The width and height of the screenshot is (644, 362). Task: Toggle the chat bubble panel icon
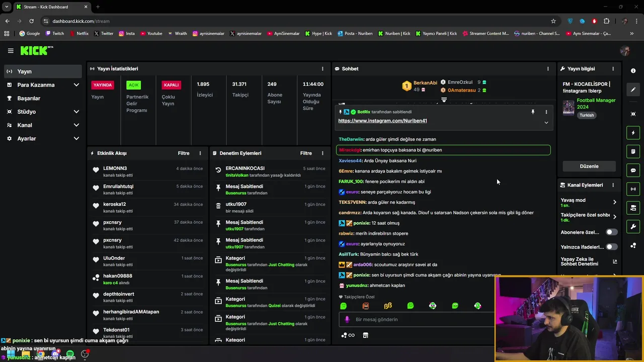[x=633, y=170]
